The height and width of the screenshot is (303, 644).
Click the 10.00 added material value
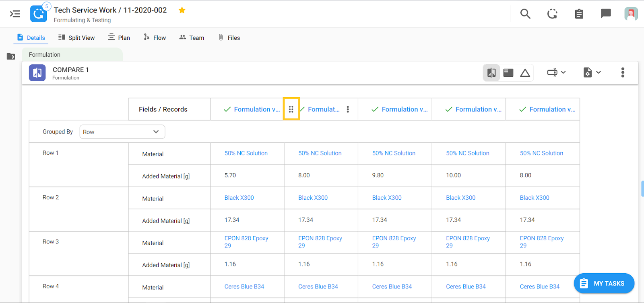click(x=453, y=175)
